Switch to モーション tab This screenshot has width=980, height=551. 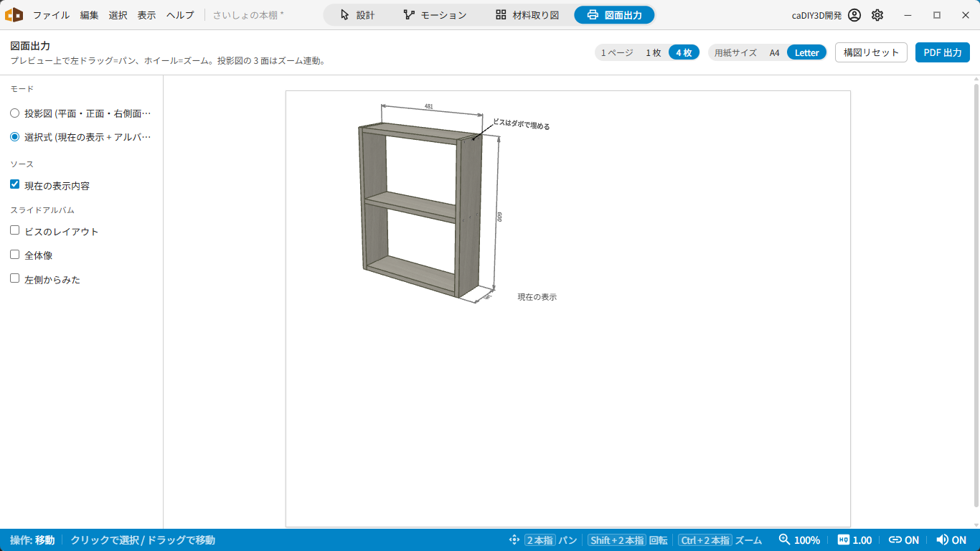pos(435,15)
